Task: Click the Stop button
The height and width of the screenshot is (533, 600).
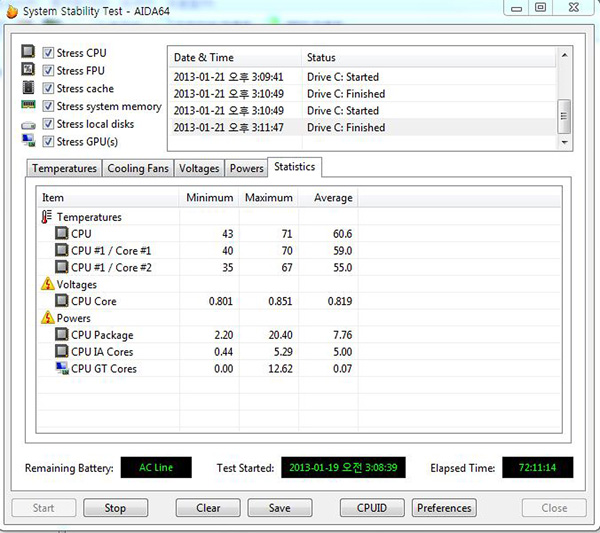Action: coord(116,508)
